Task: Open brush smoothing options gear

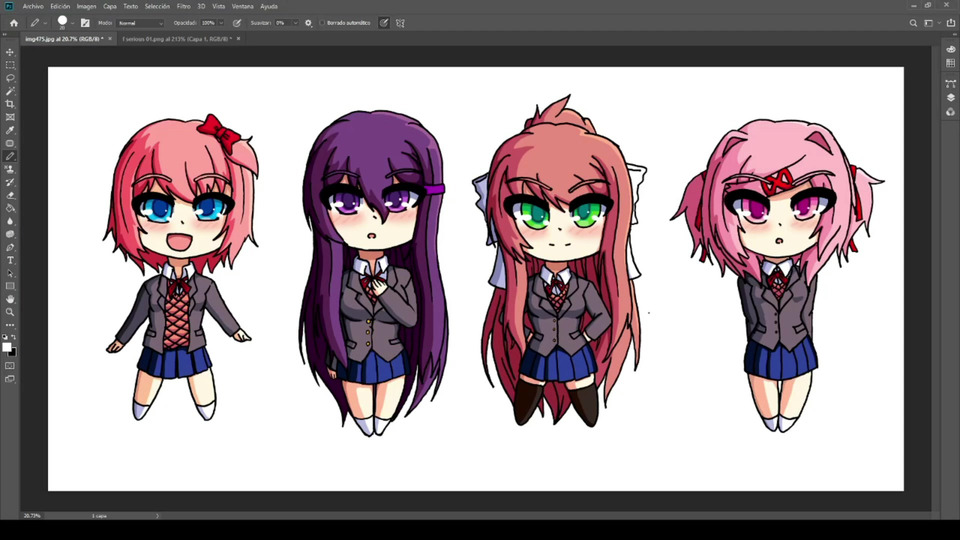Action: pyautogui.click(x=309, y=23)
